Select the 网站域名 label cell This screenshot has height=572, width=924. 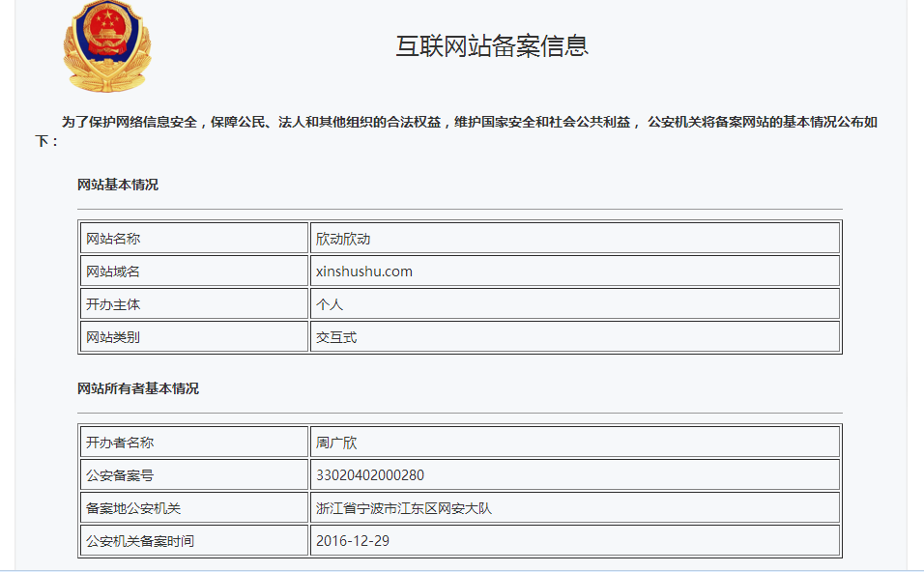click(194, 272)
